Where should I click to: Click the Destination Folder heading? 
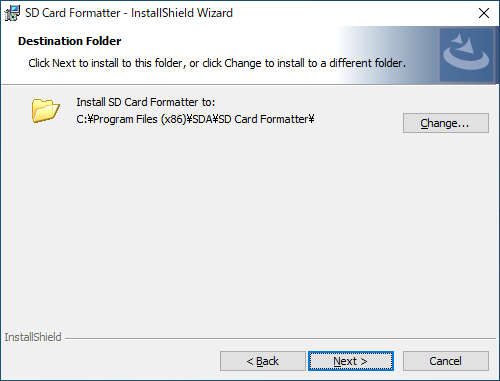click(x=70, y=41)
